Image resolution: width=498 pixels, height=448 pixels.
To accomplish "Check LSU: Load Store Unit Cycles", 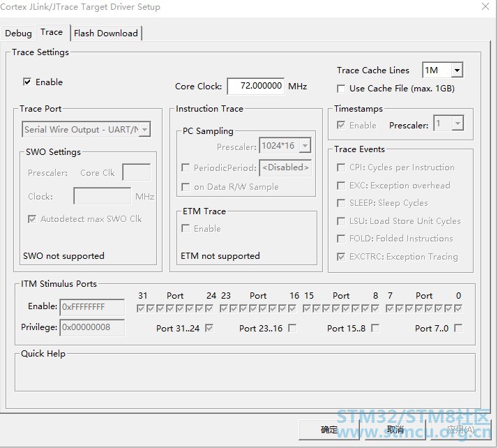I will 341,221.
